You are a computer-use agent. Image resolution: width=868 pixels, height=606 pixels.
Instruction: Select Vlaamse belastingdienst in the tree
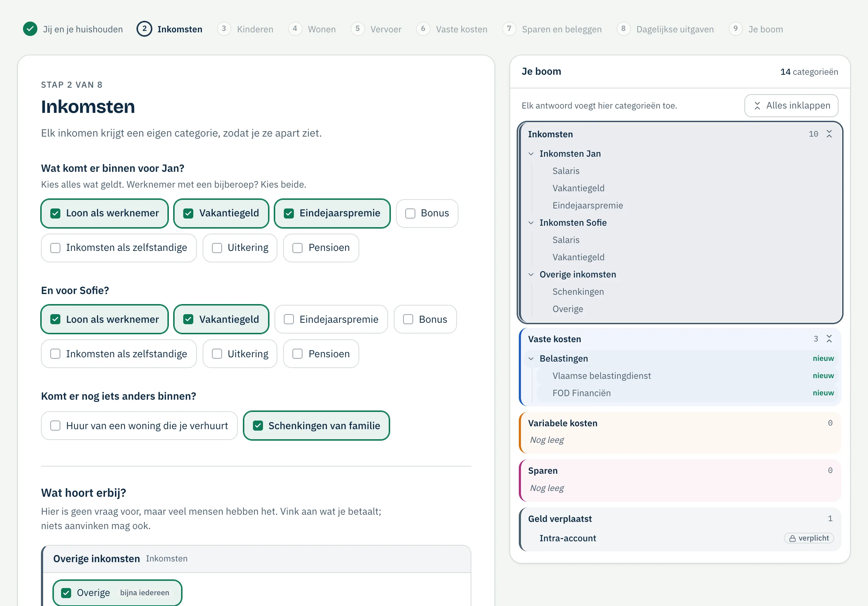(601, 376)
